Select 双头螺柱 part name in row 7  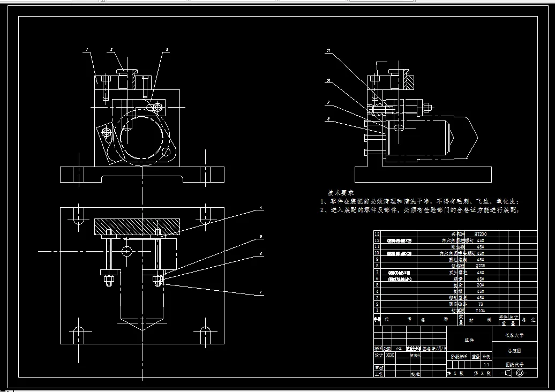pos(459,273)
